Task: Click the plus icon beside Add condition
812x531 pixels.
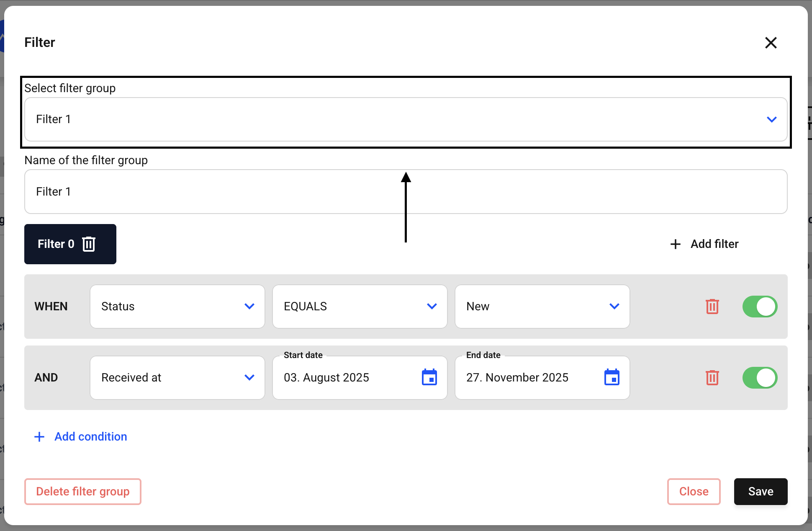Action: tap(39, 437)
